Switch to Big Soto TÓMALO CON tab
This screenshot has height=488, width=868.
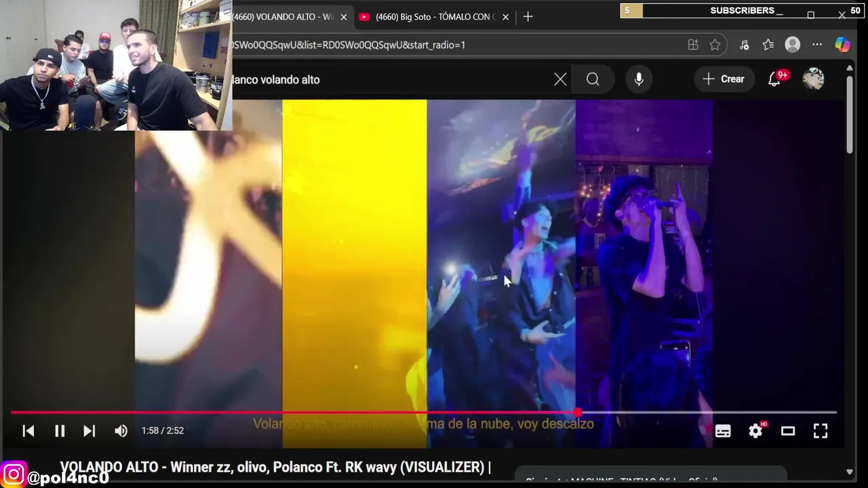point(435,17)
